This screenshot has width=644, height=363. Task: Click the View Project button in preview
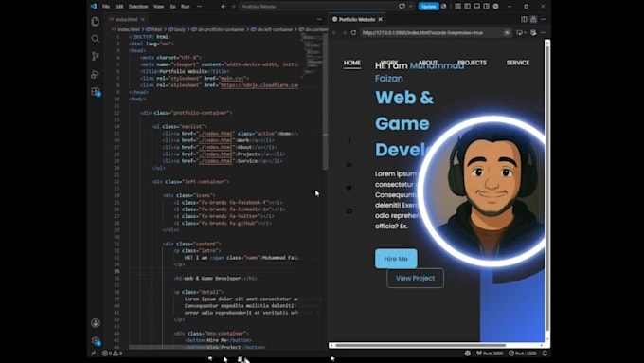point(415,279)
